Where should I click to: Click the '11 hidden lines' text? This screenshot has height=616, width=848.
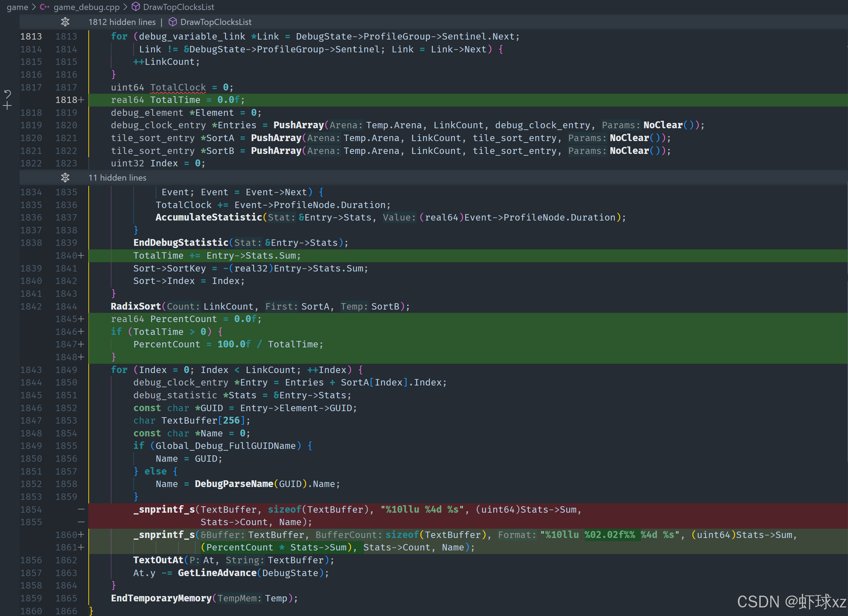coord(117,177)
